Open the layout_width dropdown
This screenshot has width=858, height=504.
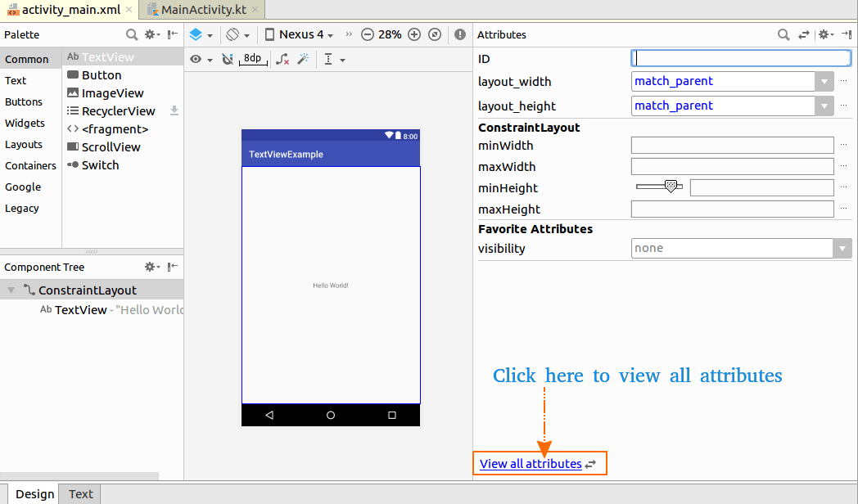(824, 82)
